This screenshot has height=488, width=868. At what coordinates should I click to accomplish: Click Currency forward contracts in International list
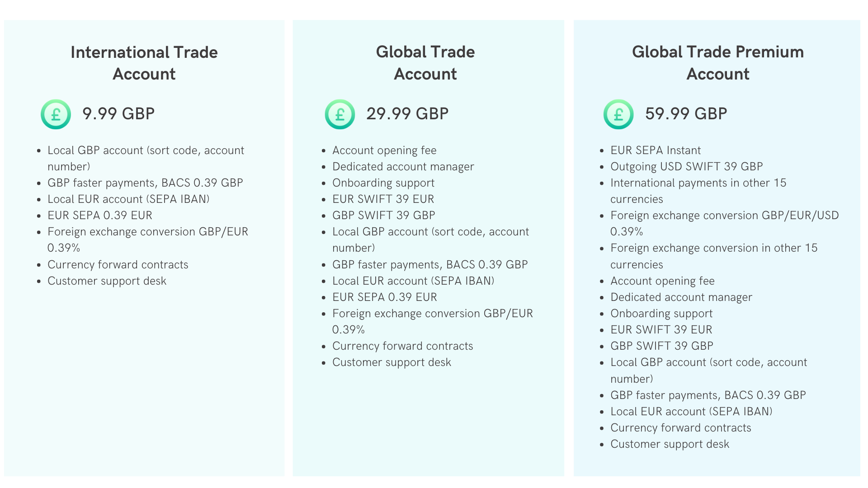coord(118,264)
